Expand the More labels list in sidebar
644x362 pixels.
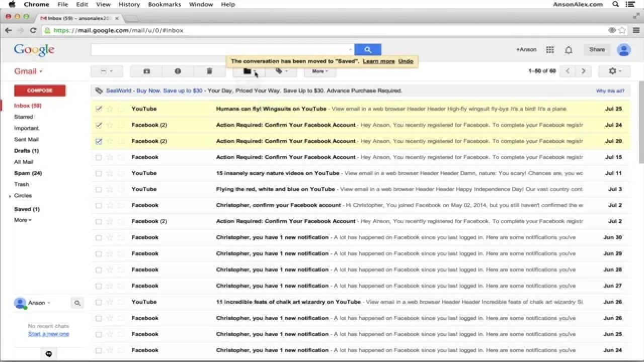[x=23, y=220]
